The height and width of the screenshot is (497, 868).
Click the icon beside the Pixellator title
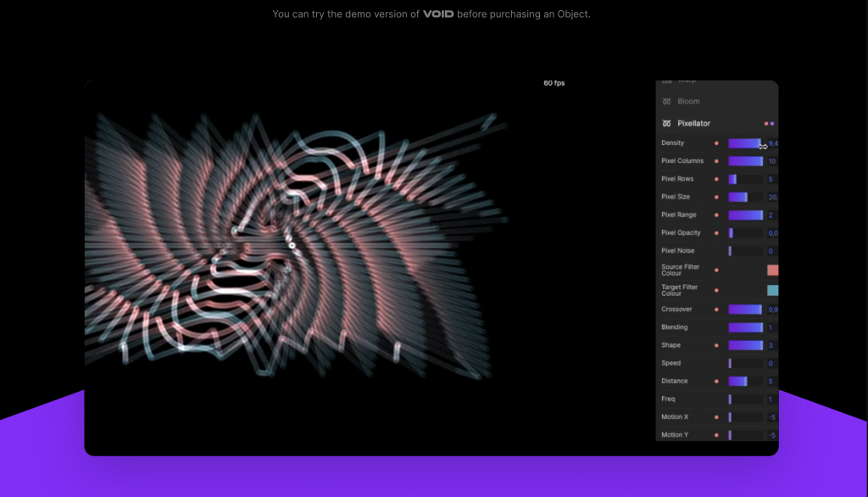pos(666,124)
